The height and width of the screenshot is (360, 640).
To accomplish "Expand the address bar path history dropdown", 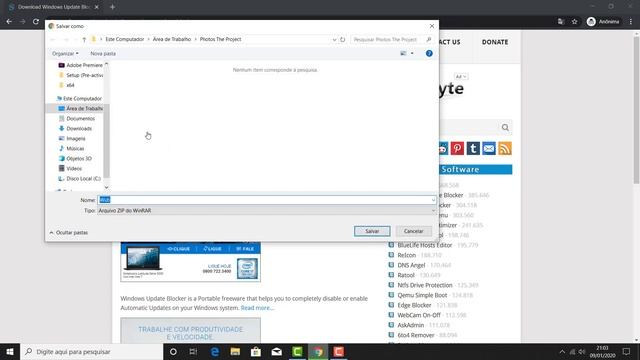I will [334, 40].
